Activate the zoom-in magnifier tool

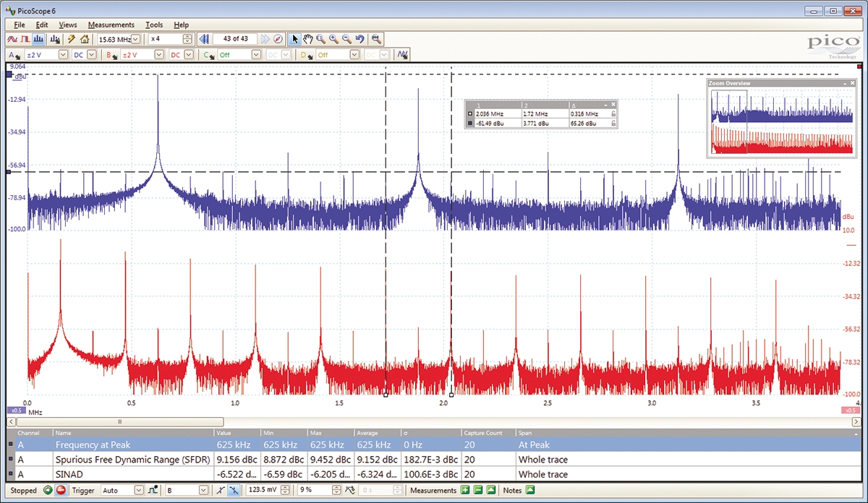click(x=333, y=39)
